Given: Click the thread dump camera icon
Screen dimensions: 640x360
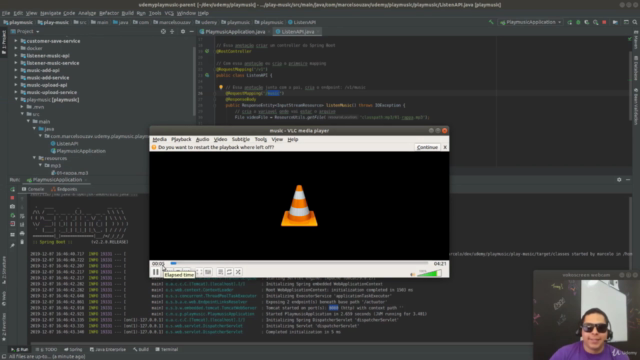Looking at the screenshot, I should click(12, 207).
